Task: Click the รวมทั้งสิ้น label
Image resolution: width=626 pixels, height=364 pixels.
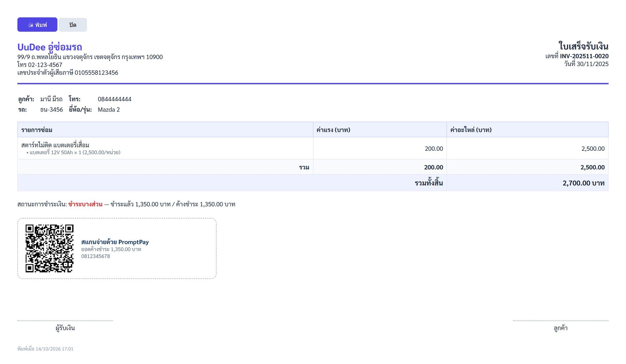Action: click(429, 183)
